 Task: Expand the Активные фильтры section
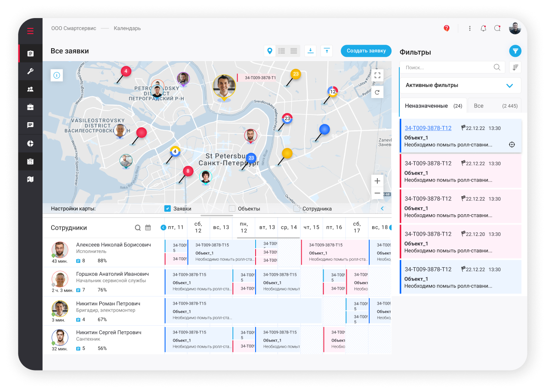(x=461, y=85)
